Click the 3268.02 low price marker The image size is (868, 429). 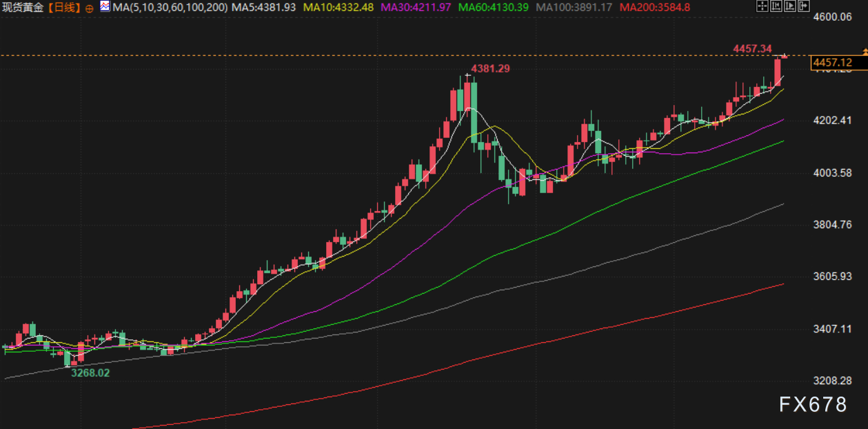90,372
